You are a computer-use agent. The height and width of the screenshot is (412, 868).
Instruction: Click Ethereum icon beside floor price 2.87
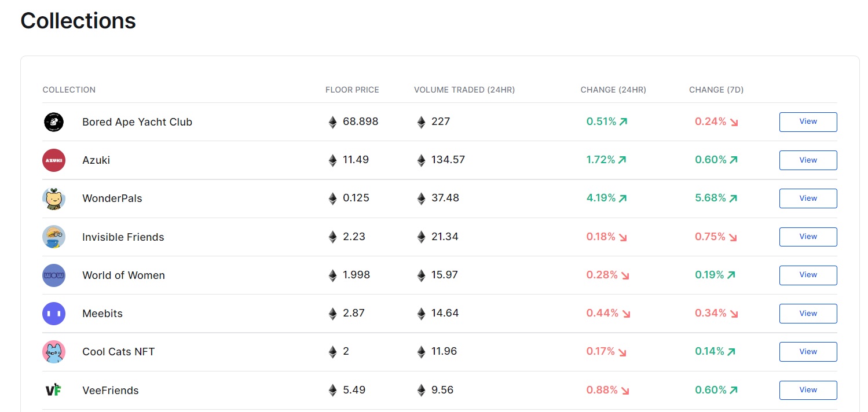click(x=332, y=314)
